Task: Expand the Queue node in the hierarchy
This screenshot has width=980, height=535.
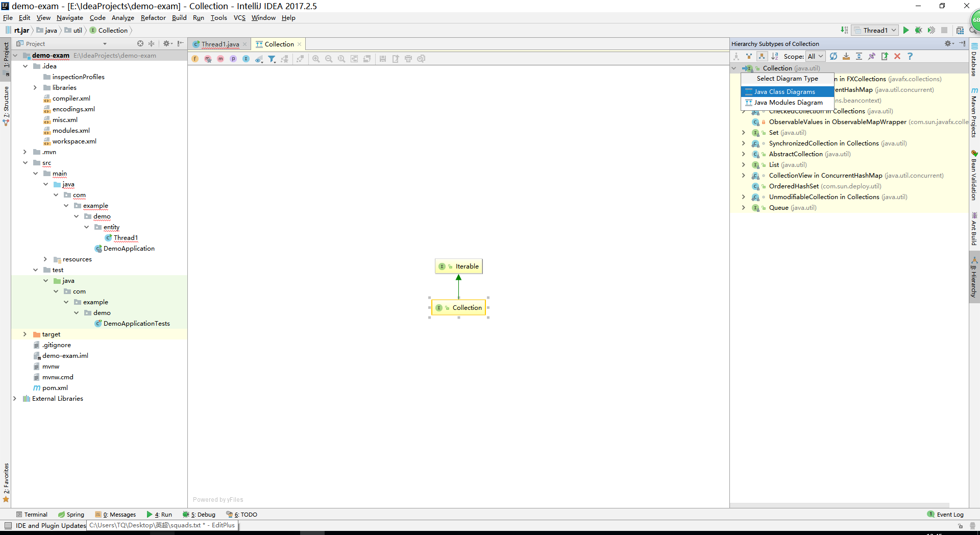Action: tap(744, 208)
